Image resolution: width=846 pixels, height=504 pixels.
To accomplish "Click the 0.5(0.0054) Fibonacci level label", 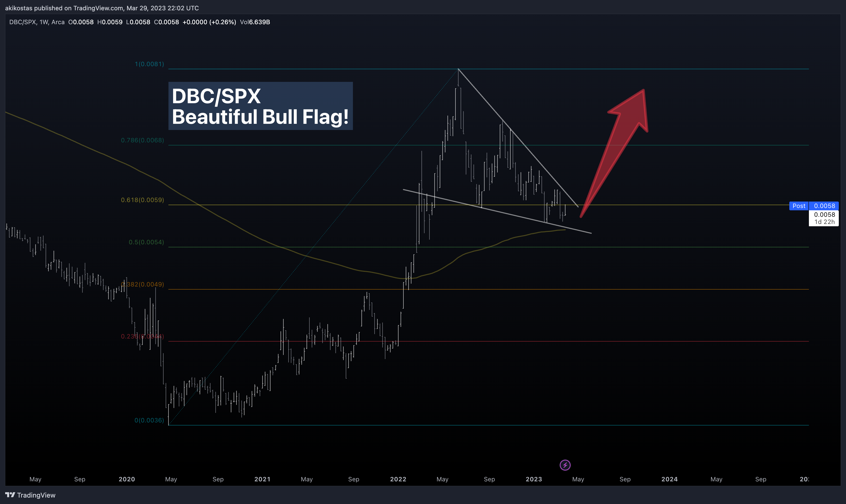I will coord(146,242).
